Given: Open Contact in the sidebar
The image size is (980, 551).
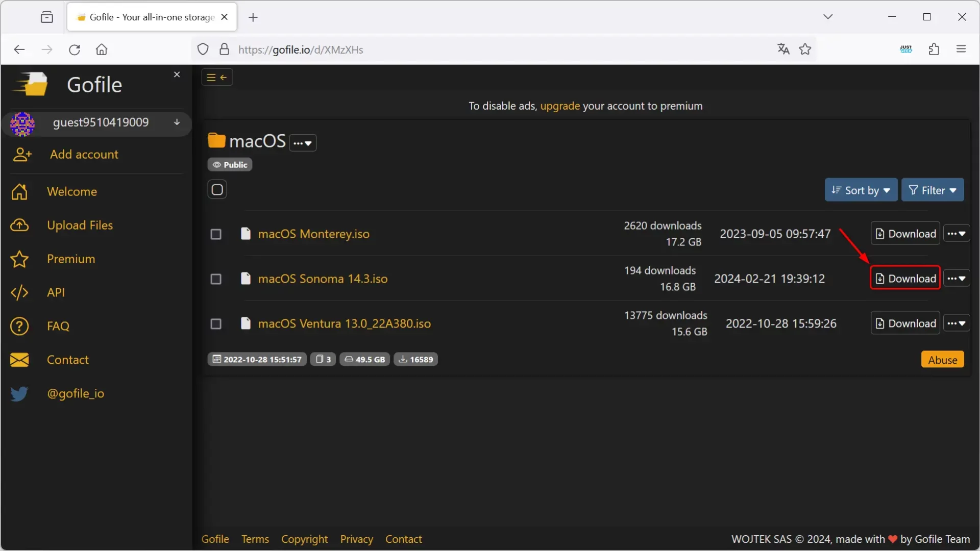Looking at the screenshot, I should (67, 360).
